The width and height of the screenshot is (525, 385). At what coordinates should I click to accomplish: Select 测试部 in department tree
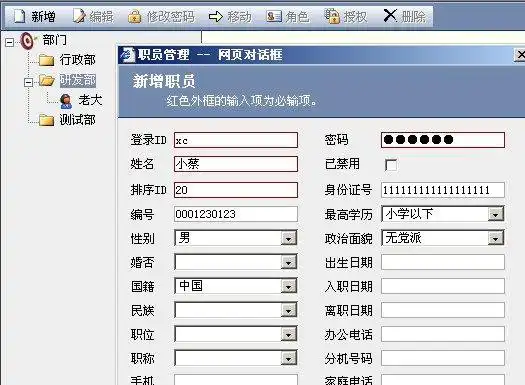point(78,120)
